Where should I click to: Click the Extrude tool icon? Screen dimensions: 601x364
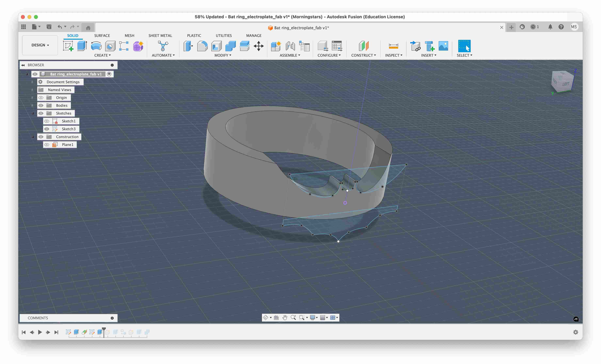[x=82, y=46]
